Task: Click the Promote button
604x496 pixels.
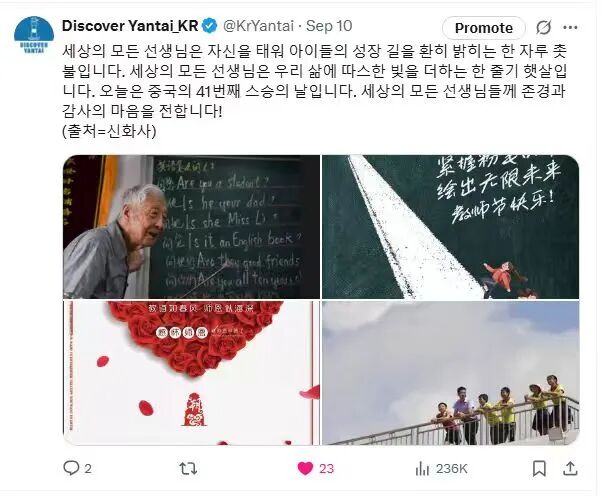Action: pos(484,28)
